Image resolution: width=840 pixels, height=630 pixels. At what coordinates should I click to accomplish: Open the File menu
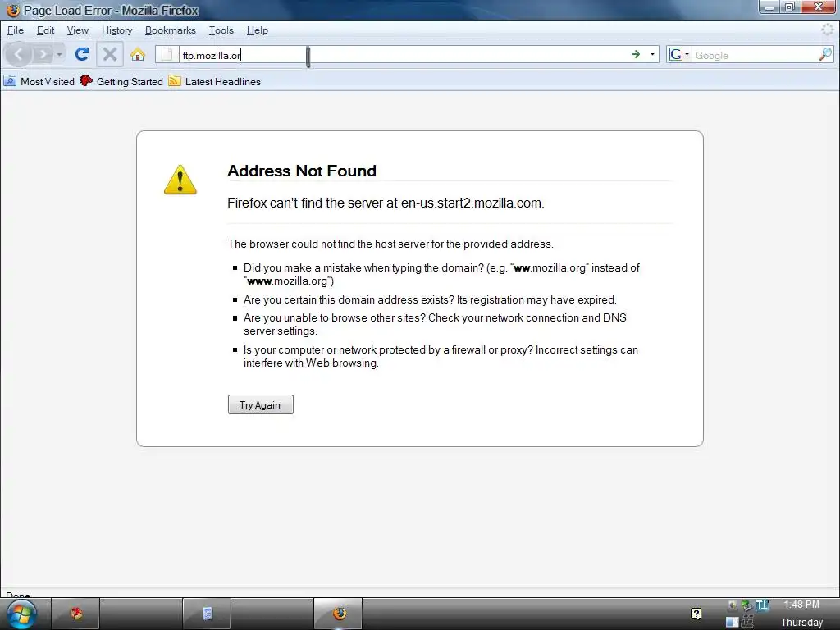click(16, 30)
